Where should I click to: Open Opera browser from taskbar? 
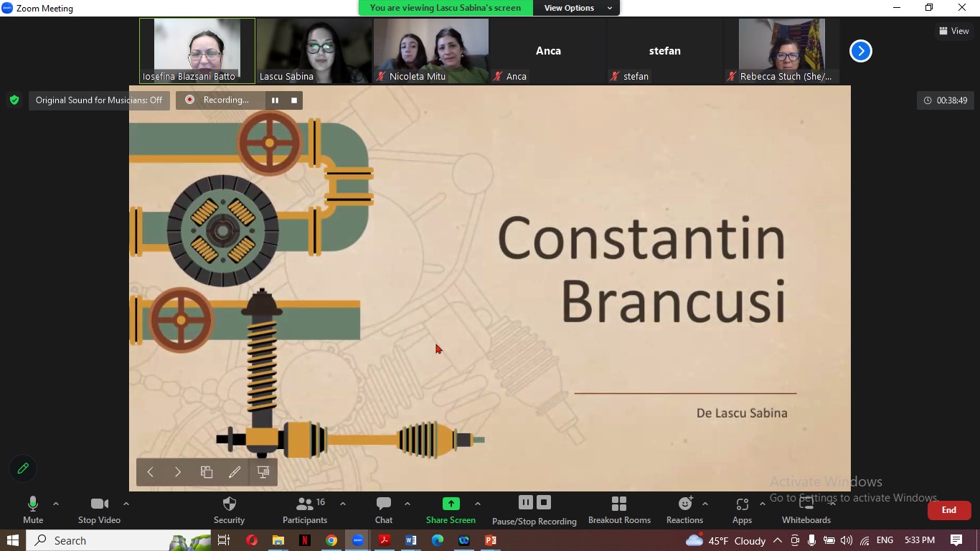[252, 540]
